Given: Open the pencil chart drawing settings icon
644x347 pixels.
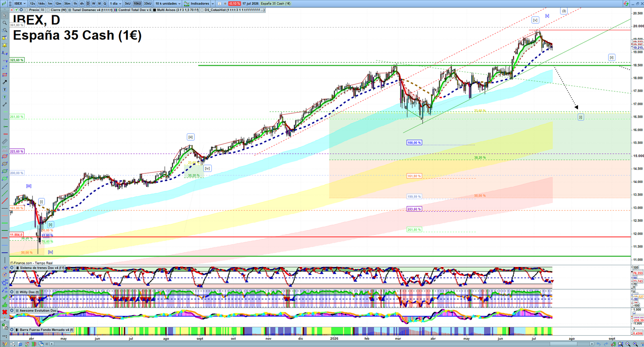Looking at the screenshot, I should point(4,344).
